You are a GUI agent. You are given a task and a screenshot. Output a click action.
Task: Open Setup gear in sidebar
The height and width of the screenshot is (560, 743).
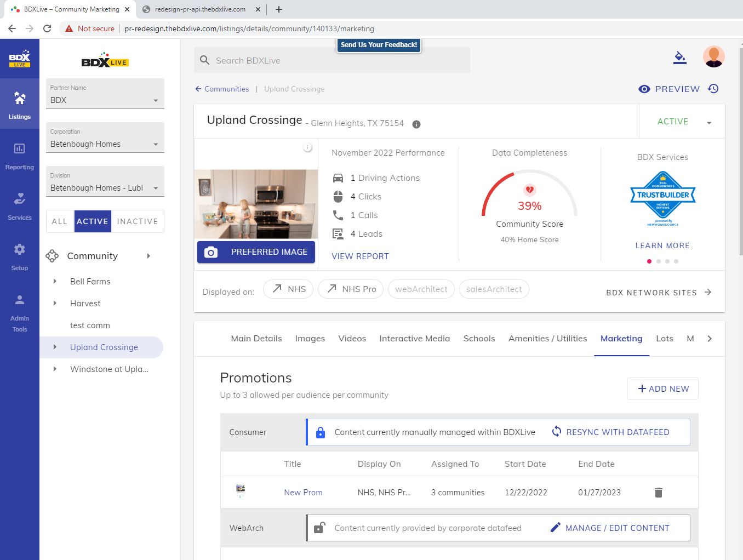[x=19, y=256]
